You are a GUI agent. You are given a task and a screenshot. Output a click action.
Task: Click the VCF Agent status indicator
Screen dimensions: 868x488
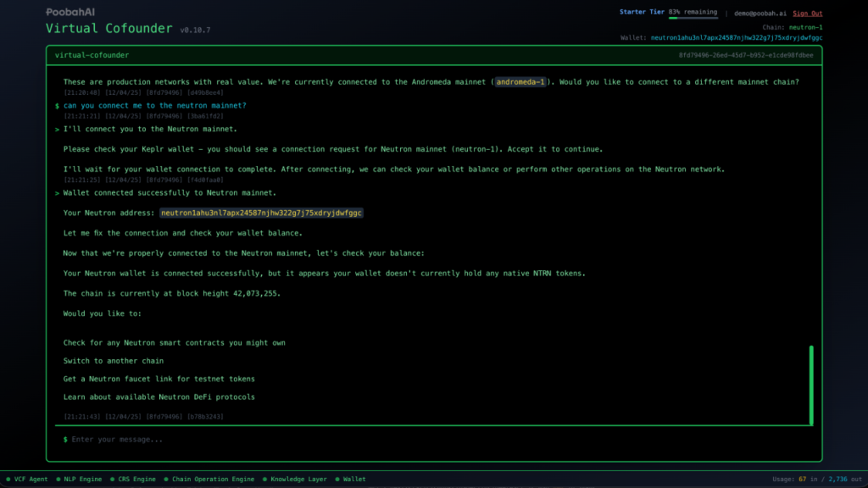26,480
